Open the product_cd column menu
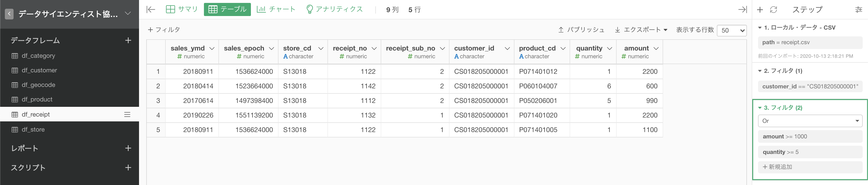Screen dimensions: 868x185 (563, 49)
